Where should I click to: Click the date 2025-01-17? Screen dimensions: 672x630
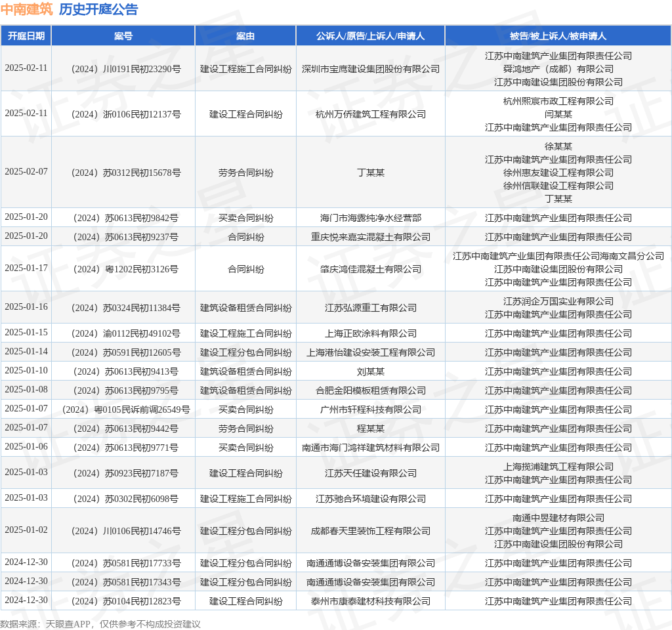(x=26, y=268)
